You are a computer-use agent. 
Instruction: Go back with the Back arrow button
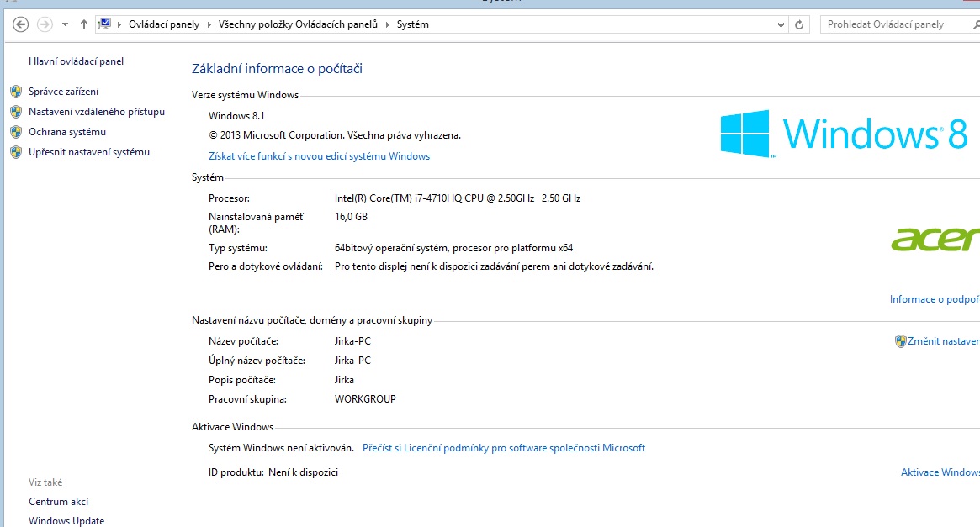pos(21,24)
